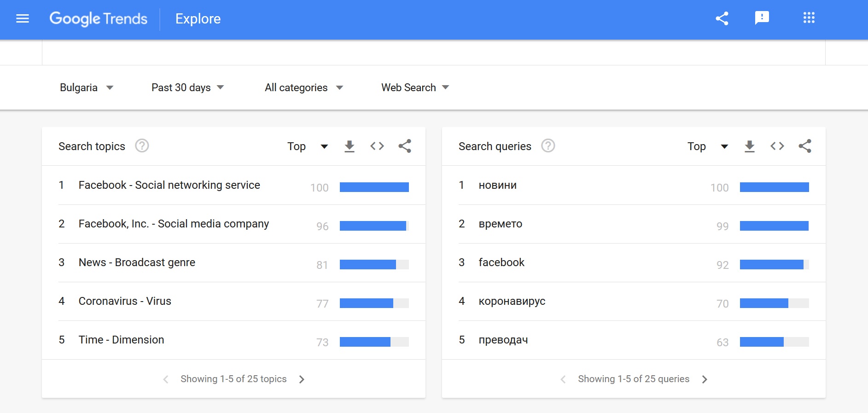Screen dimensions: 868x413
Task: Click the bar for Coronavirus - Virus
Action: (x=374, y=303)
